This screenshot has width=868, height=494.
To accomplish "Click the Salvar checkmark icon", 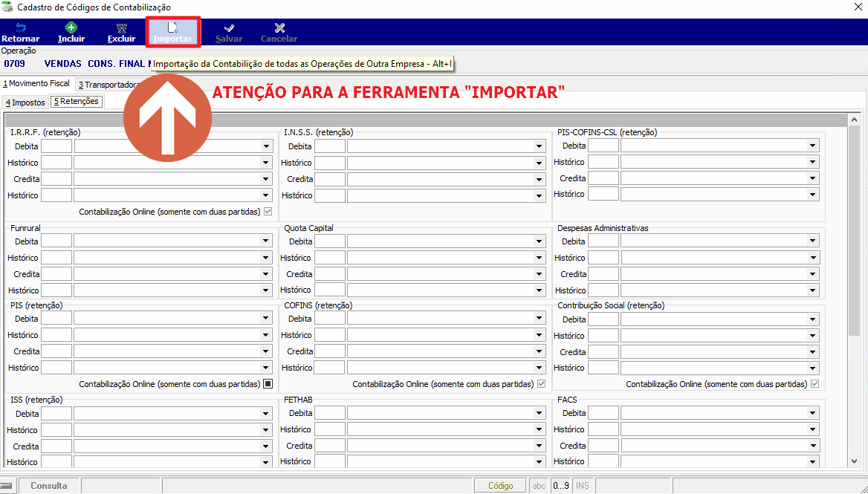I will click(x=229, y=27).
